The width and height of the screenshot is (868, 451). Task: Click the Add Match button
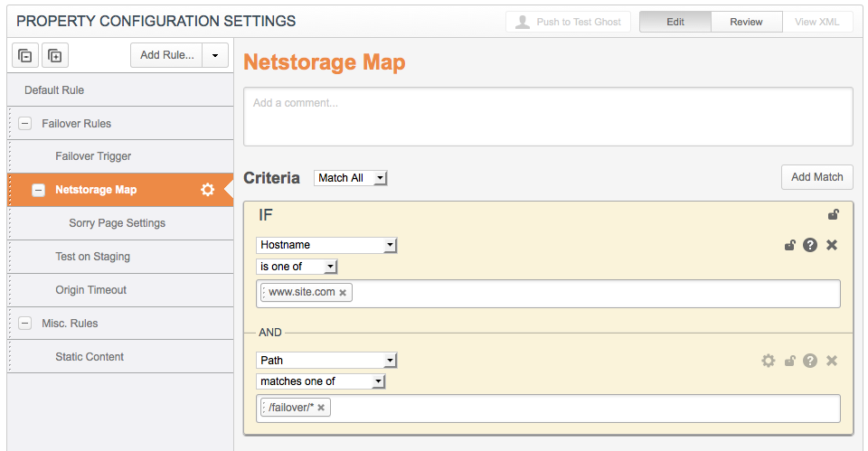tap(816, 177)
